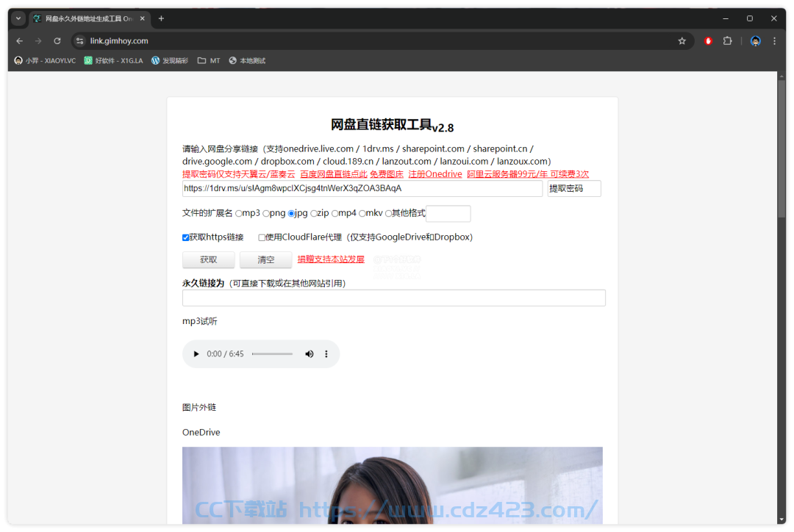The height and width of the screenshot is (532, 794).
Task: Focus the share link URL input
Action: click(362, 188)
